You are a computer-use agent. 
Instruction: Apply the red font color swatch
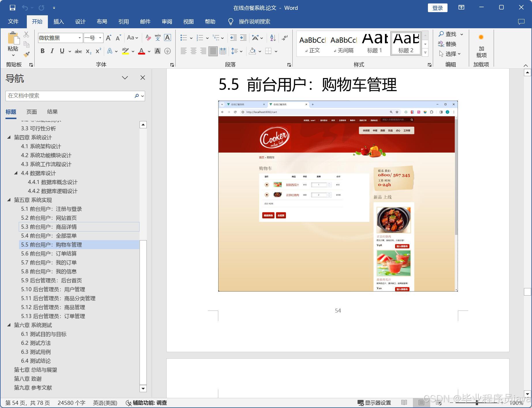pos(141,51)
